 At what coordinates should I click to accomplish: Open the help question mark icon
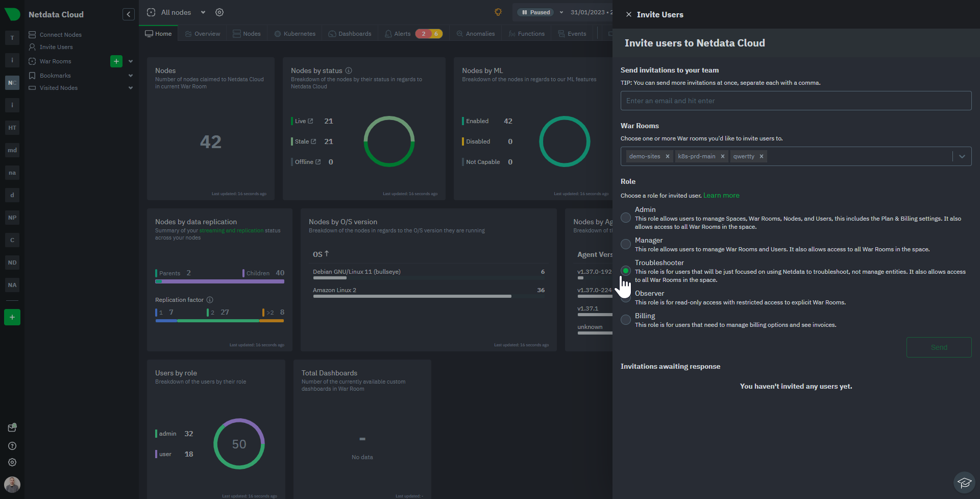[12, 446]
